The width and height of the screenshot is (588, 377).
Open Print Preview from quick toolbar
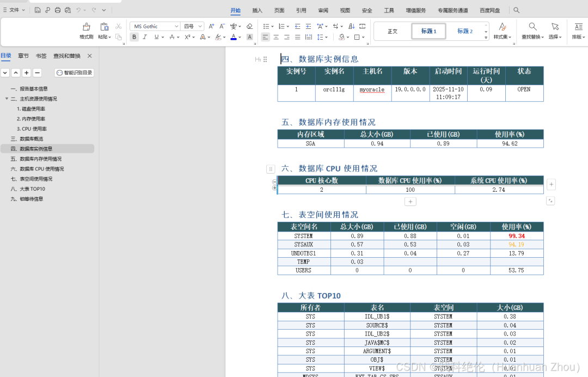[x=68, y=10]
